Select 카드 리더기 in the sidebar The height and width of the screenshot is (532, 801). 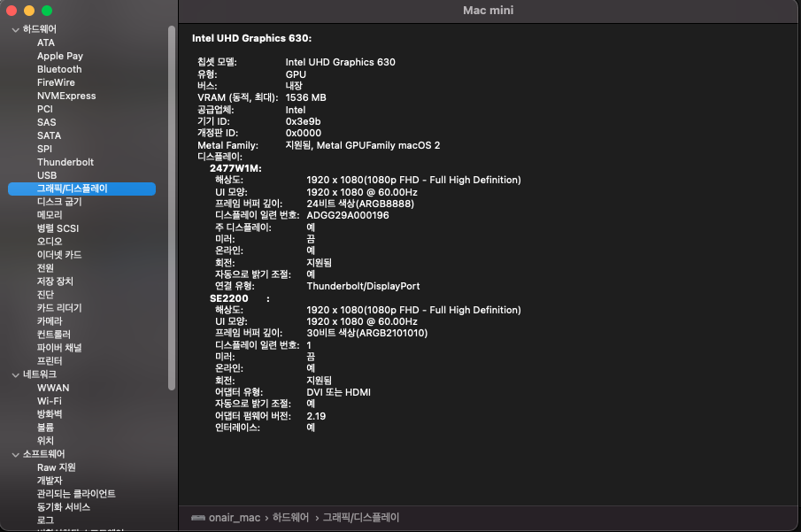(59, 308)
